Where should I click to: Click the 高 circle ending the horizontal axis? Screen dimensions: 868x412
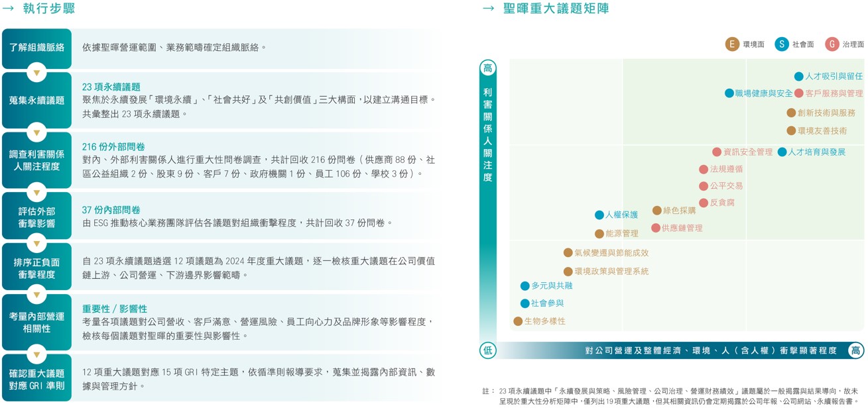click(x=856, y=350)
